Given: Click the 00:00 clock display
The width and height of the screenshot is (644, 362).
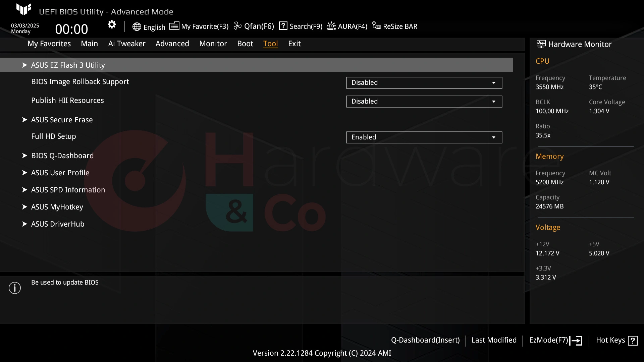Looking at the screenshot, I should (x=71, y=29).
